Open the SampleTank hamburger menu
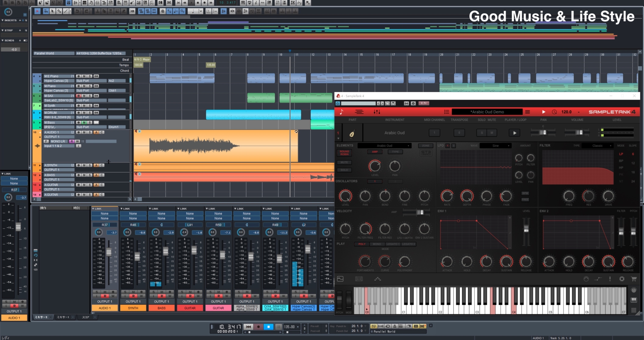This screenshot has width=644, height=340. 527,112
